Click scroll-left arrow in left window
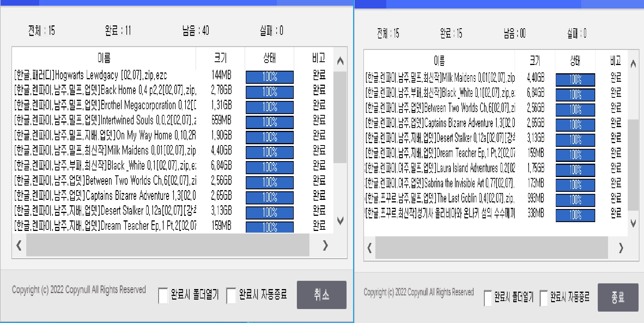Viewport: 644px width, 323px height. coord(19,245)
